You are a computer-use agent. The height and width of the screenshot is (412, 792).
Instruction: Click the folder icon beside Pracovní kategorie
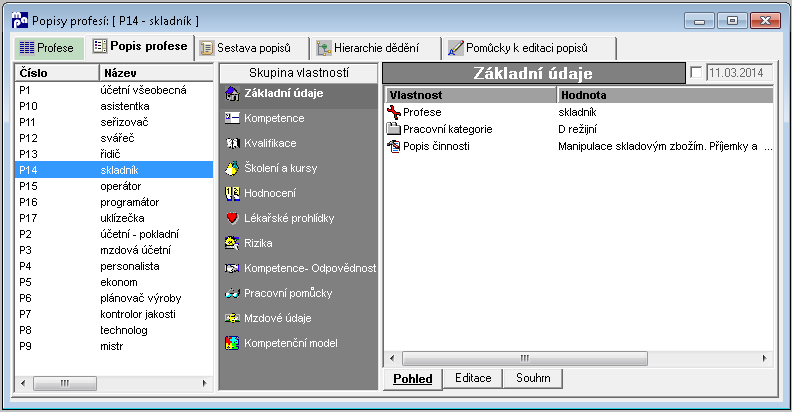[x=393, y=129]
